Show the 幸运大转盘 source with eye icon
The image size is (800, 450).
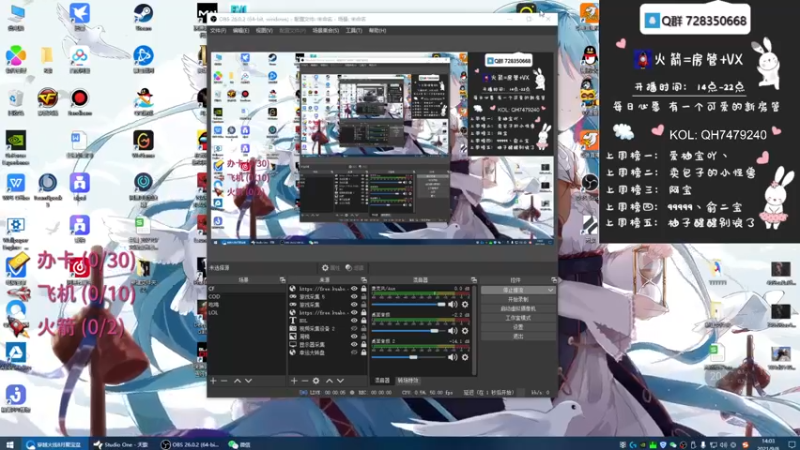click(354, 353)
